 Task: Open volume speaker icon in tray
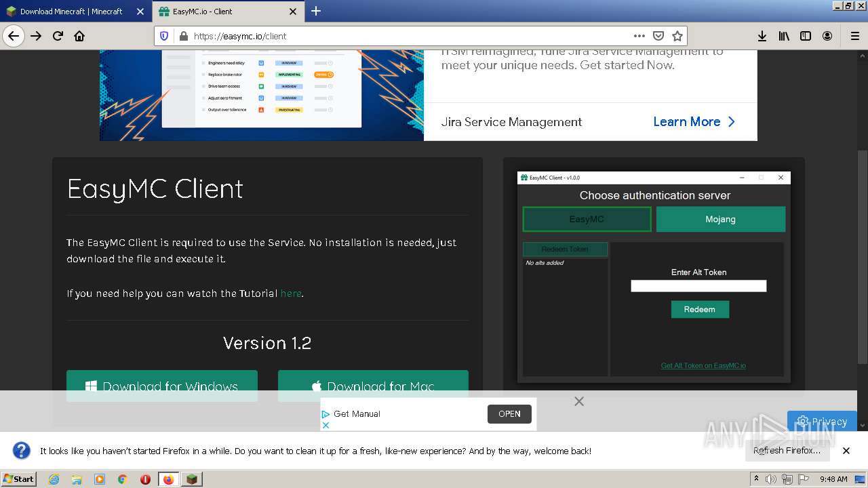point(771,479)
